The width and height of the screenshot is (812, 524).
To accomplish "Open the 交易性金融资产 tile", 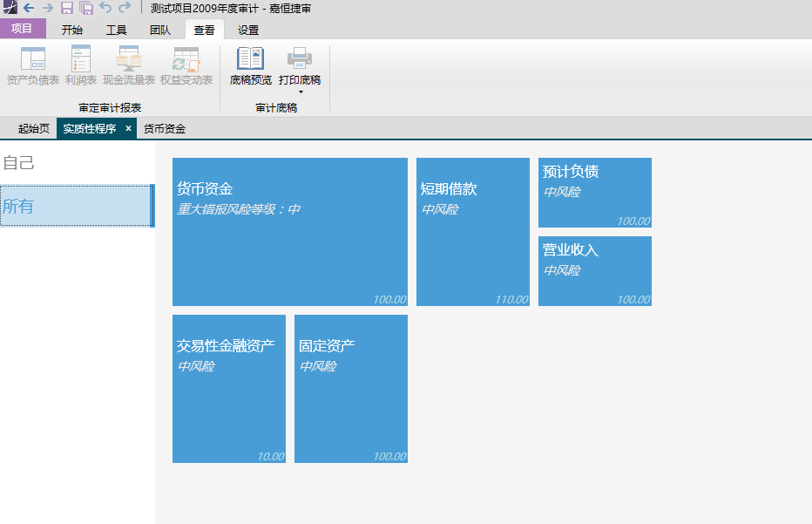I will 229,389.
